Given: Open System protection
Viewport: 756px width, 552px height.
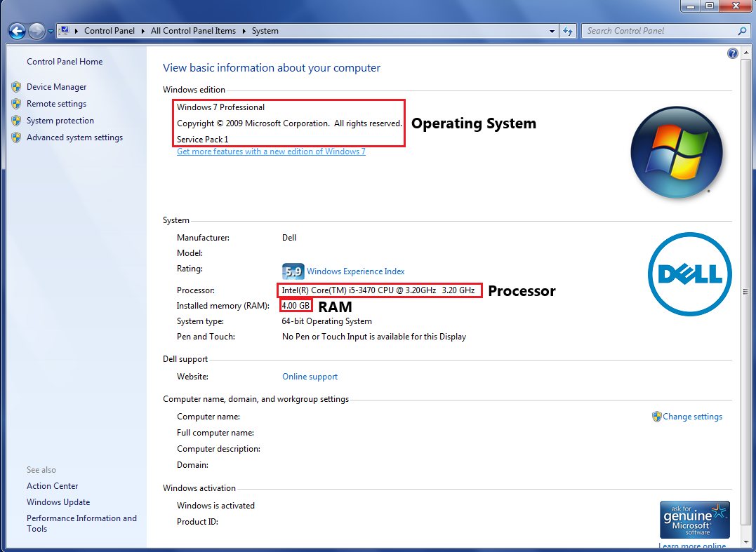Looking at the screenshot, I should (x=60, y=121).
